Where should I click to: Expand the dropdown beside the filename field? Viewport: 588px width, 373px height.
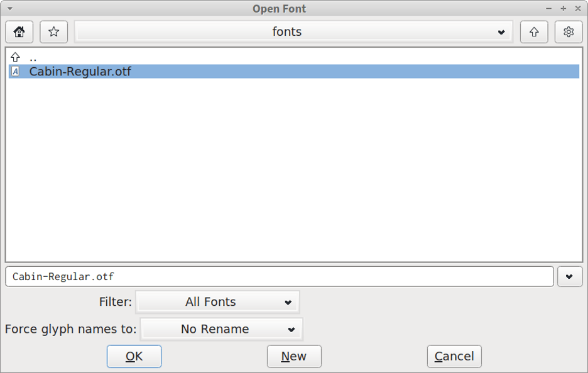tap(569, 276)
